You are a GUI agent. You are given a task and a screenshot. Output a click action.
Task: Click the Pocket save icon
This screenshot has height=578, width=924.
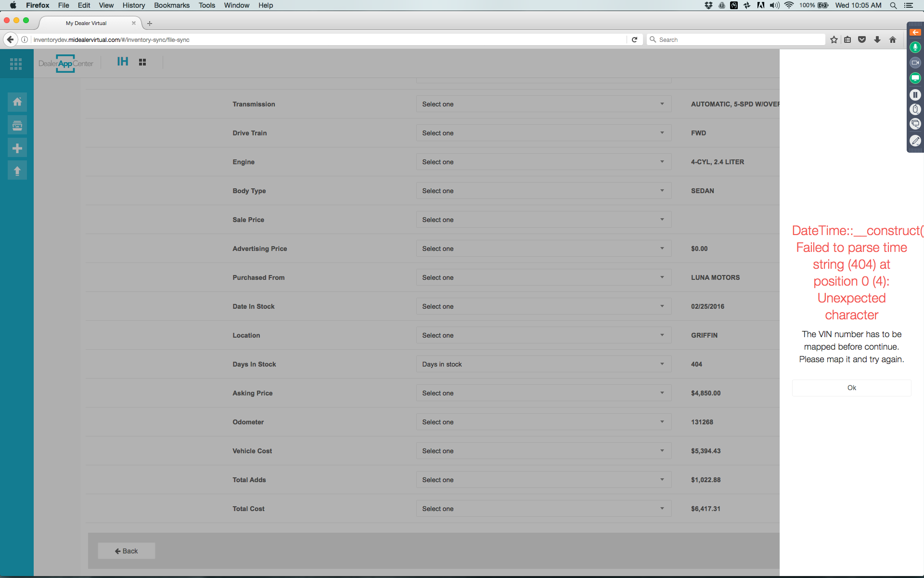(862, 39)
